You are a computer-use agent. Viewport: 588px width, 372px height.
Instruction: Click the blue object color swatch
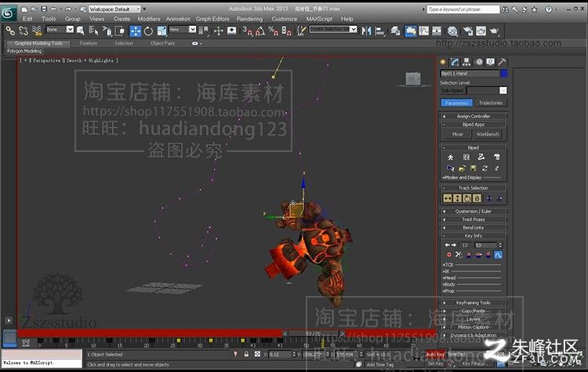[x=504, y=74]
